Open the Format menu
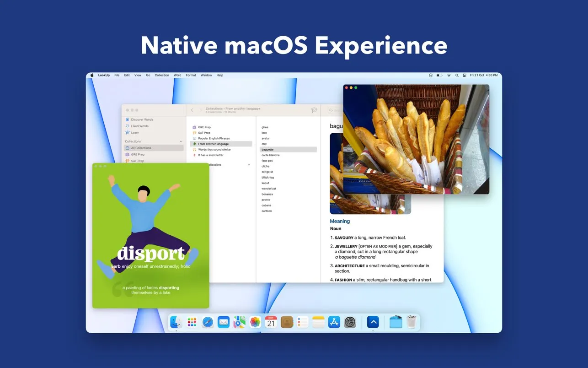588x368 pixels. [x=191, y=75]
